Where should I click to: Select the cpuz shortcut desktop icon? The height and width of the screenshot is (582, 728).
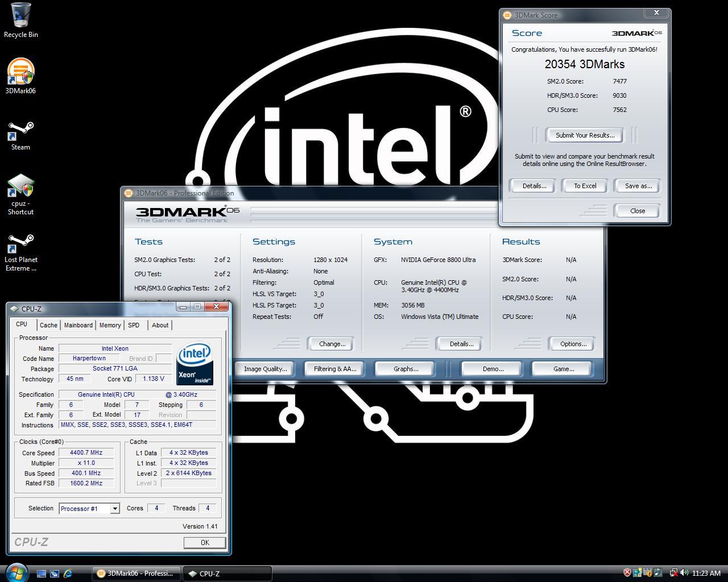coord(20,194)
